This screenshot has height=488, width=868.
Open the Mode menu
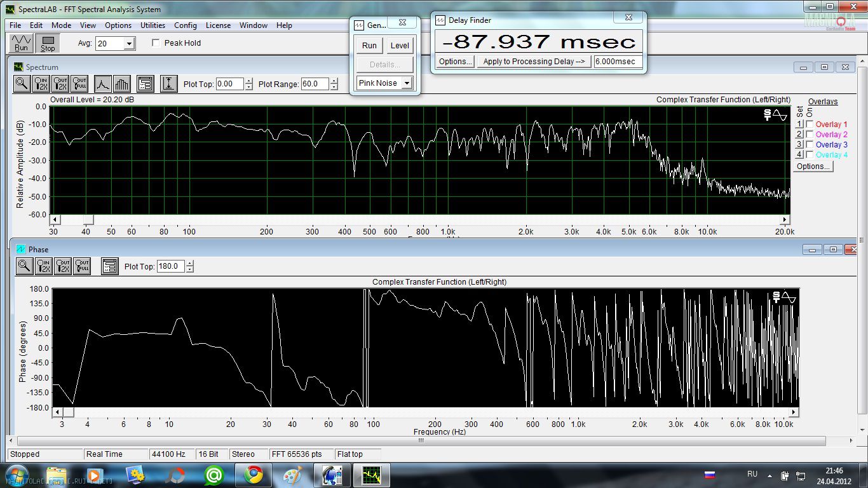(x=61, y=25)
